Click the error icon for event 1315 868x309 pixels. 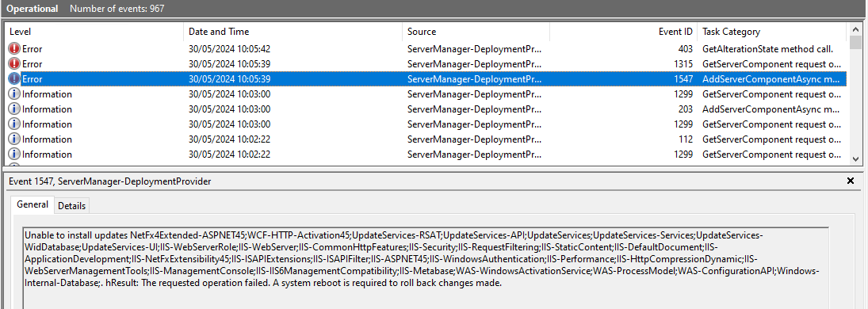(x=13, y=64)
